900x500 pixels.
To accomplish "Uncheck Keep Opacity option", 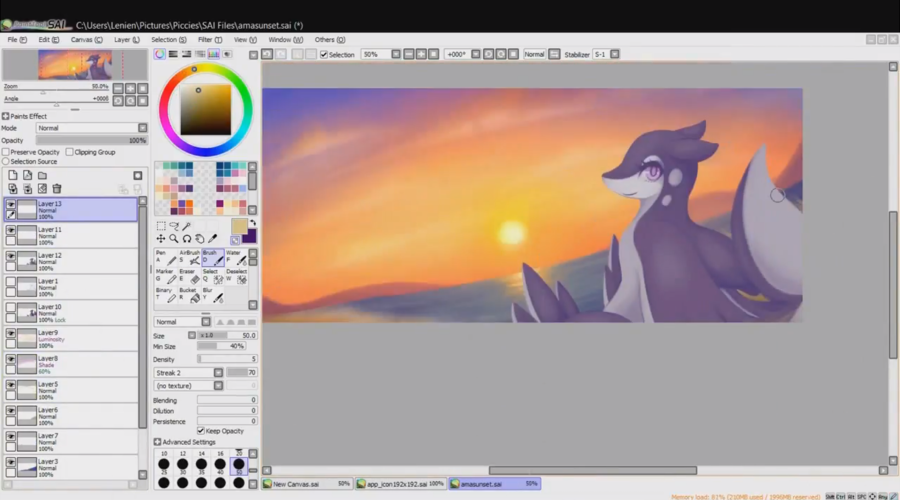I will coord(201,430).
